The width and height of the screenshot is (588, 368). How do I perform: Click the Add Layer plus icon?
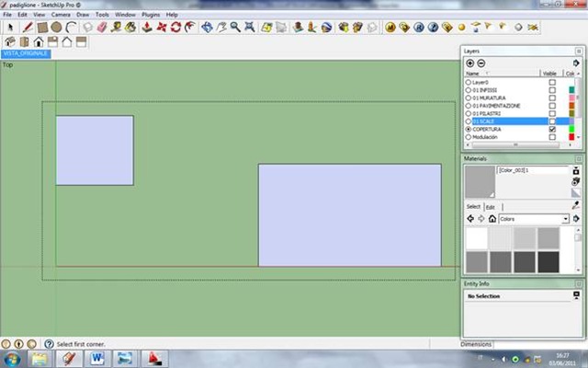(470, 63)
